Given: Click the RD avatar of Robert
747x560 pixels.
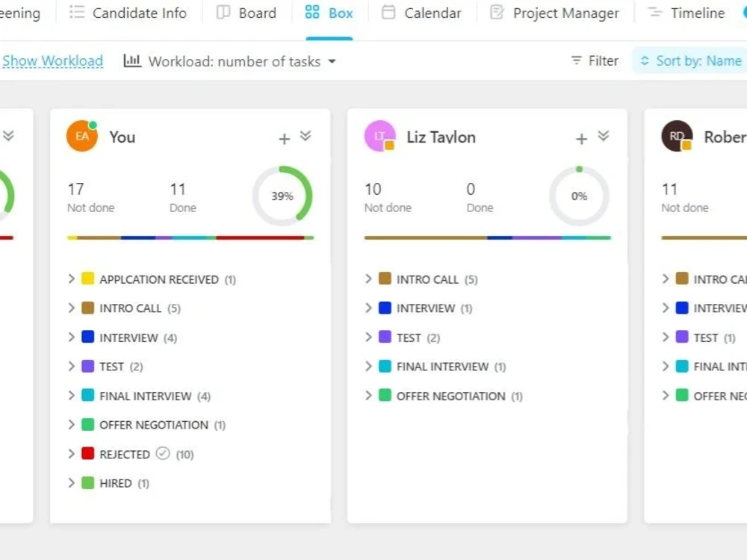Looking at the screenshot, I should (677, 136).
